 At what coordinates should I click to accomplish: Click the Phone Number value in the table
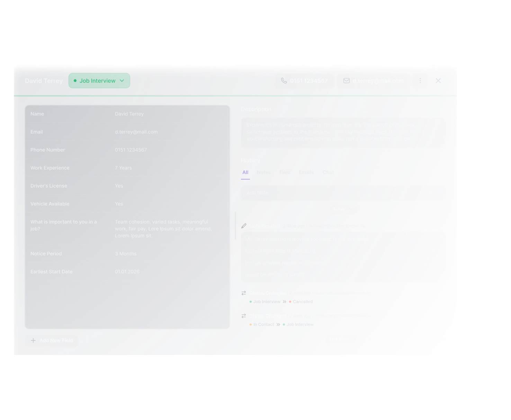point(131,150)
